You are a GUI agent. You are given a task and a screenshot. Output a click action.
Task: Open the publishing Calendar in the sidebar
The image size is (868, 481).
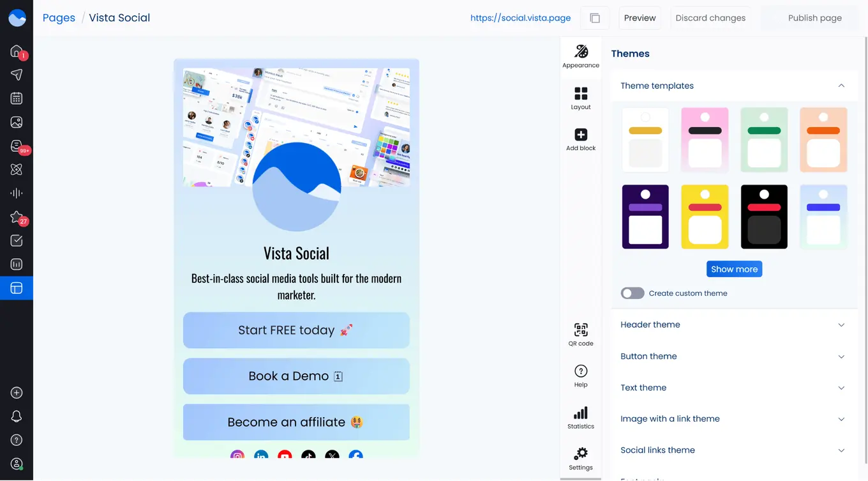(16, 98)
